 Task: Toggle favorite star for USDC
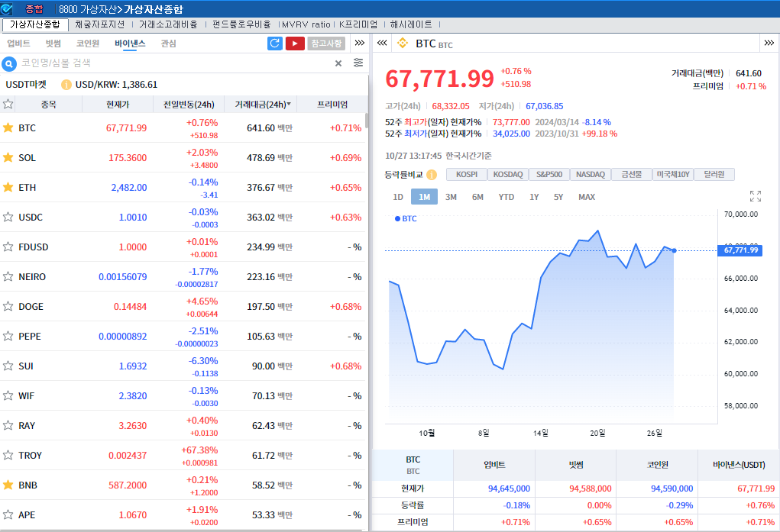pyautogui.click(x=8, y=218)
